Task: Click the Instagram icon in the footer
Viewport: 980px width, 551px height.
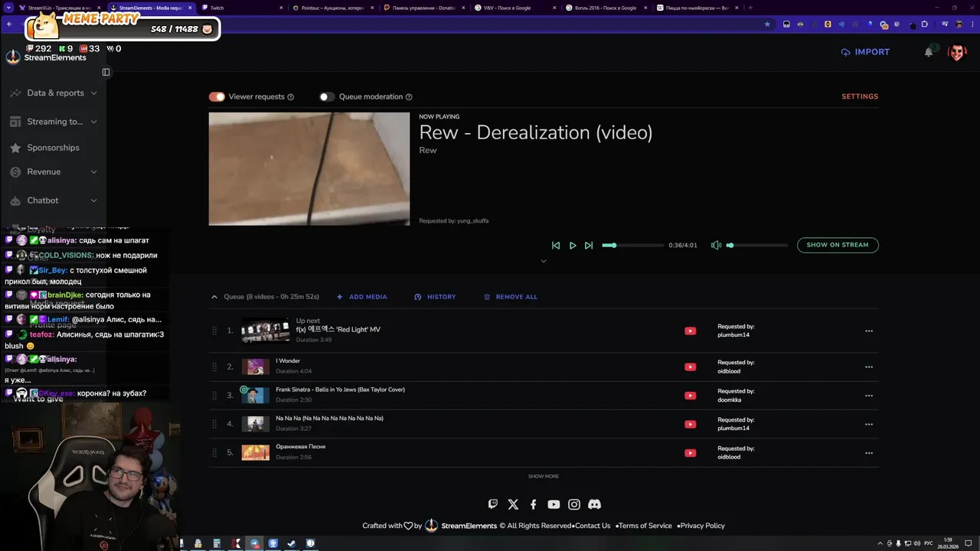Action: [x=574, y=504]
